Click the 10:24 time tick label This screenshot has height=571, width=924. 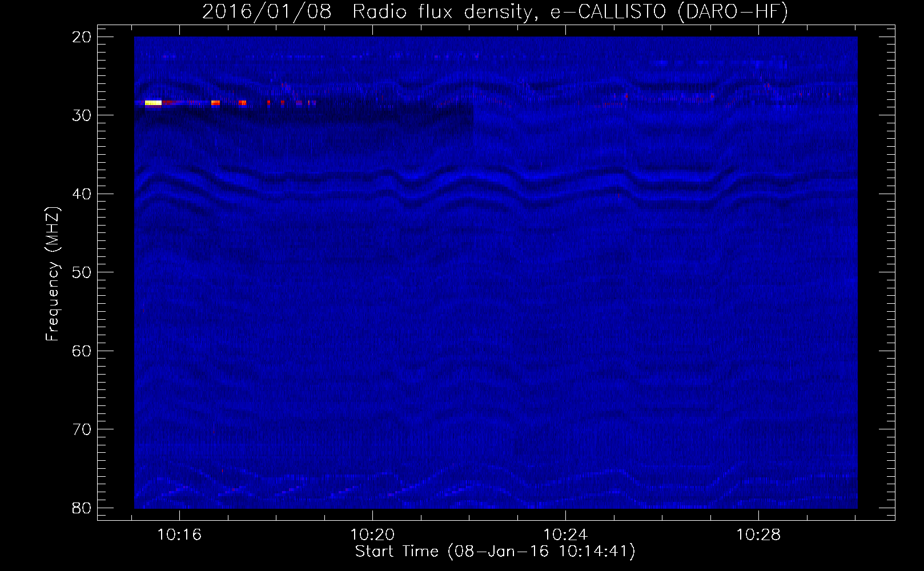click(x=565, y=535)
